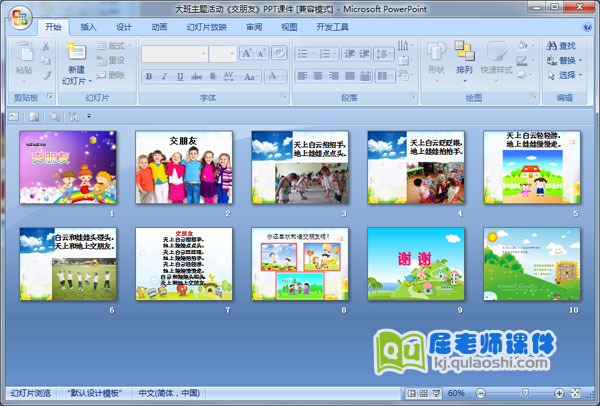Select the Quick Styles icon
Screen dimensions: 600x406
[x=496, y=51]
